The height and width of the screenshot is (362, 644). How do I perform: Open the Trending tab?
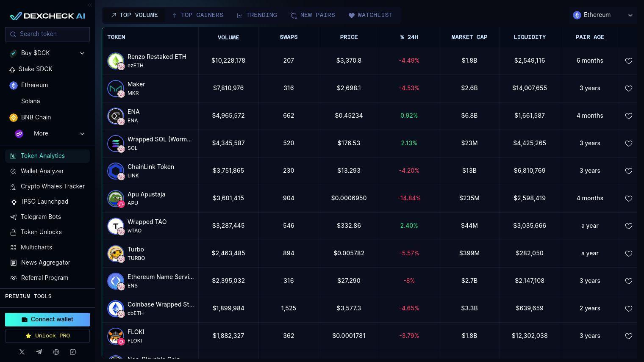click(x=257, y=15)
